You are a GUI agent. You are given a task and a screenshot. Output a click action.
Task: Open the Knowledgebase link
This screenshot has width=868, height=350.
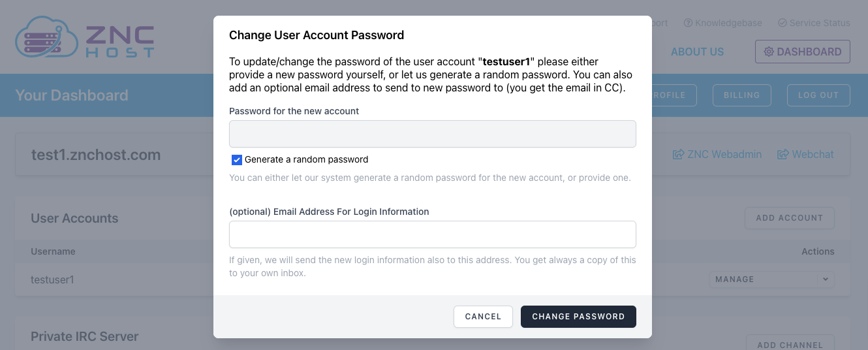[x=728, y=23]
